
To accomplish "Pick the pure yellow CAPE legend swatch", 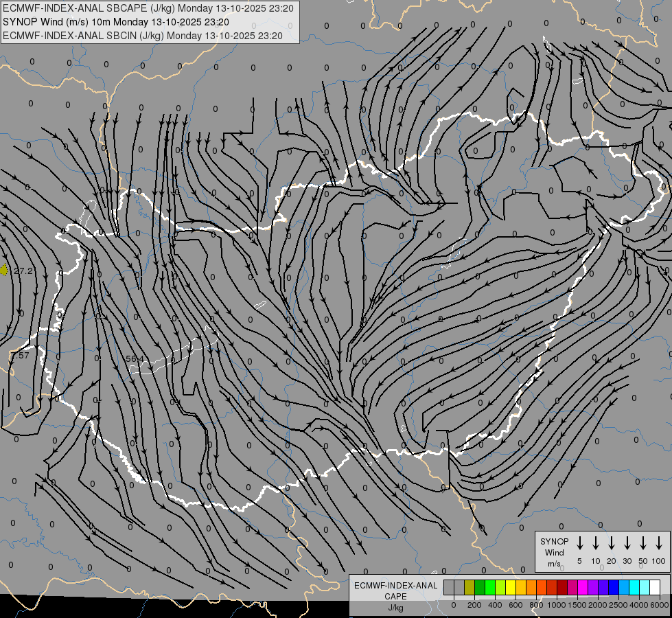I will 511,587.
